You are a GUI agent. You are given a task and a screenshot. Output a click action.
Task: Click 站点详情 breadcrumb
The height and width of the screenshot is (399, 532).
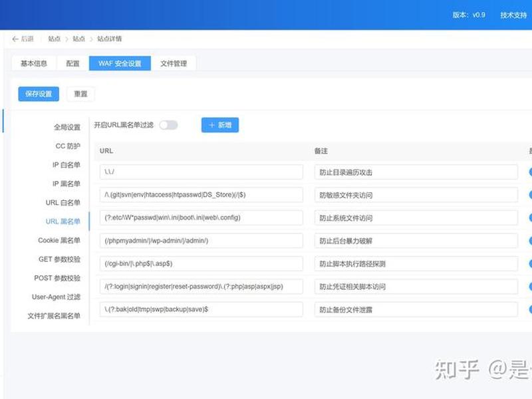tap(109, 39)
